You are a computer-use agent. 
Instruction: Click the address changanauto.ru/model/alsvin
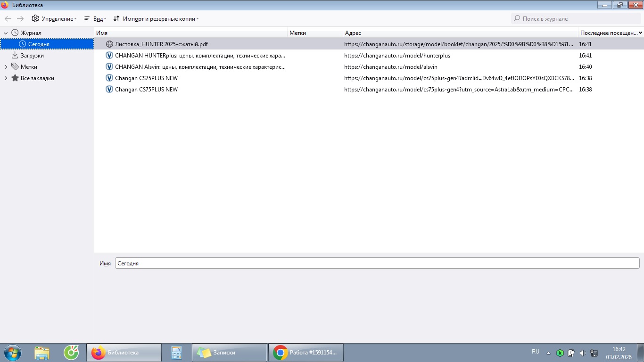(391, 67)
